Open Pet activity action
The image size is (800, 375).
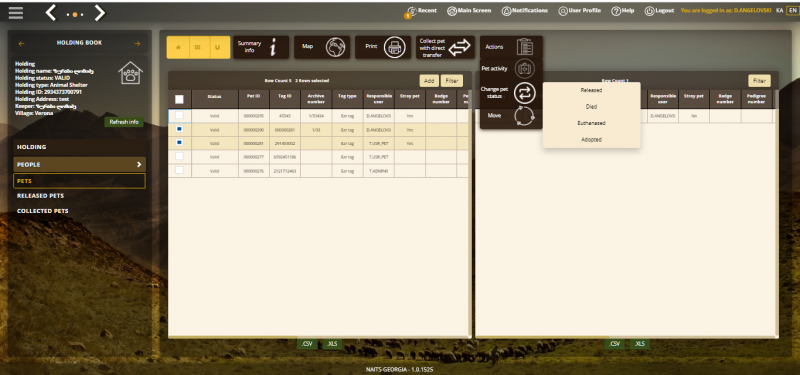tap(511, 69)
